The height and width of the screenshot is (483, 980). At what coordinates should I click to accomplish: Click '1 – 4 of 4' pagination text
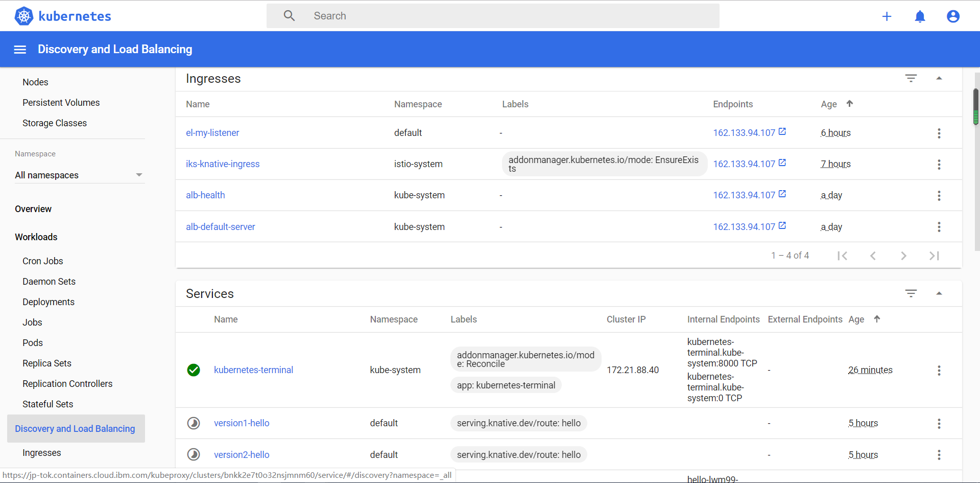pyautogui.click(x=790, y=256)
